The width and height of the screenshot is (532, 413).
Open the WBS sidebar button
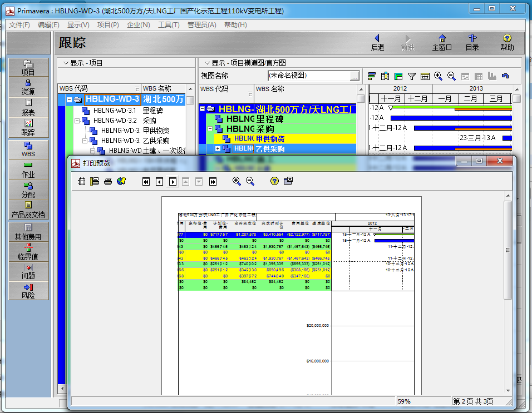point(28,150)
